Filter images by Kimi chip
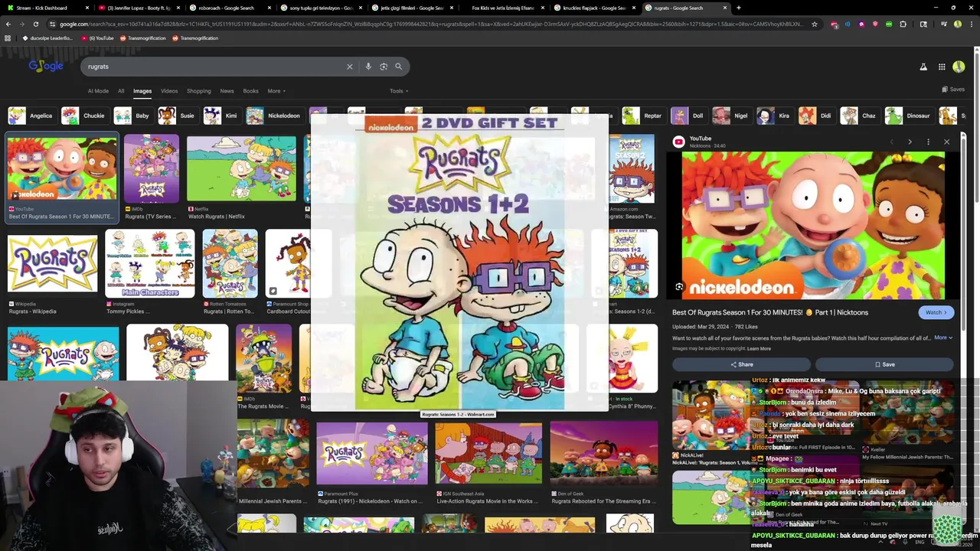The width and height of the screenshot is (980, 551). tap(220, 116)
